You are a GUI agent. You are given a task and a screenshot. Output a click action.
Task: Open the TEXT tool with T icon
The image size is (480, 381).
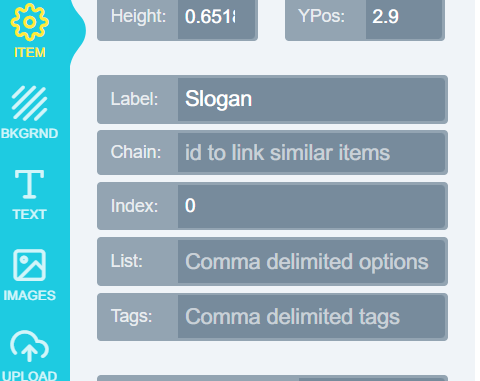pyautogui.click(x=29, y=184)
